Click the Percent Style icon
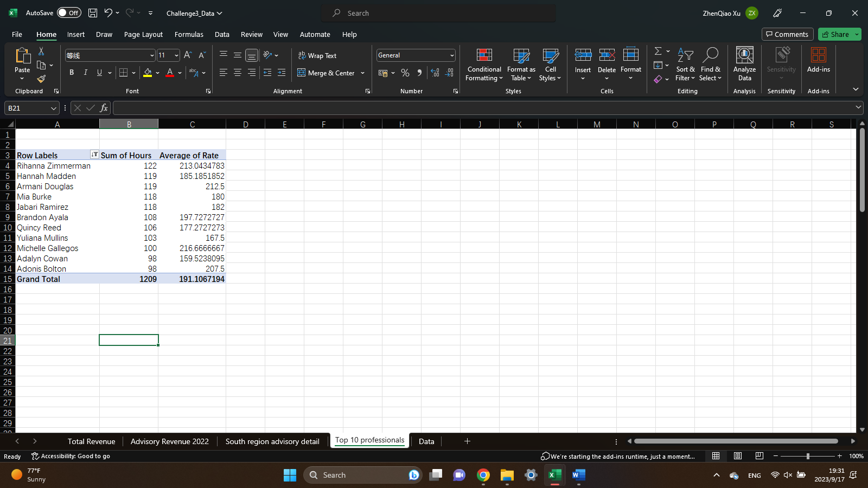The width and height of the screenshot is (868, 488). click(x=405, y=73)
